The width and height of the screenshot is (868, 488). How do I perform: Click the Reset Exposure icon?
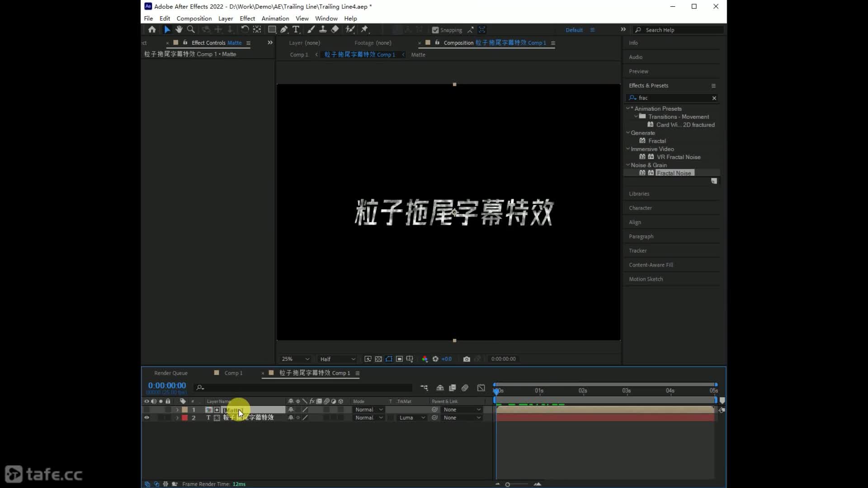435,359
